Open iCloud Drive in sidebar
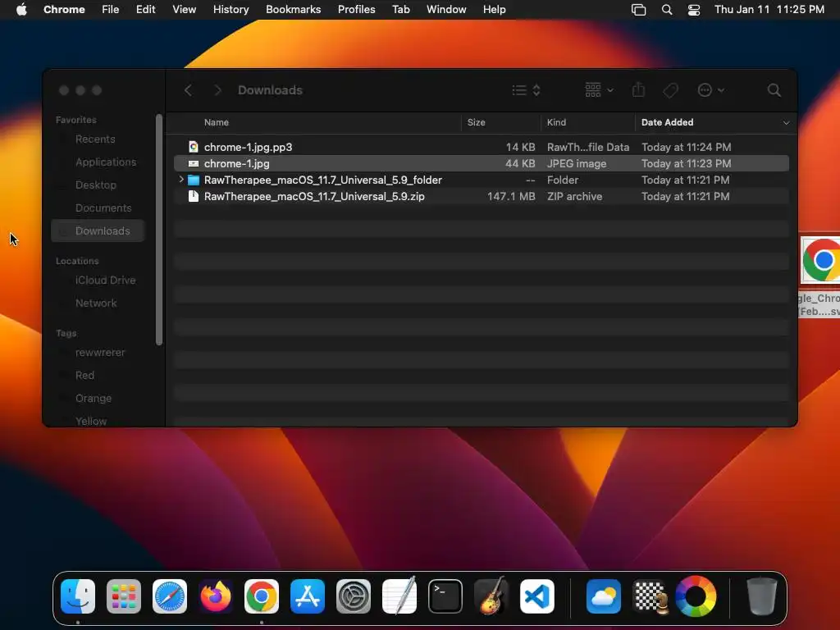The width and height of the screenshot is (840, 630). click(x=105, y=281)
